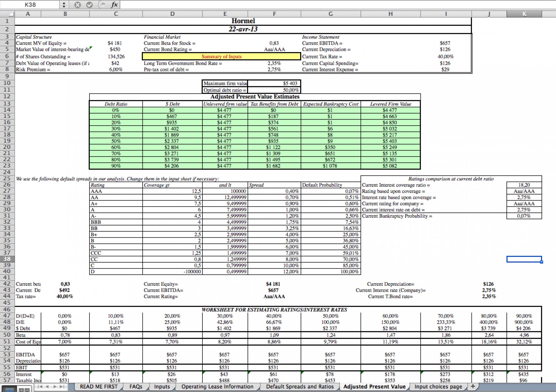Click the CCC rating cell

116,253
